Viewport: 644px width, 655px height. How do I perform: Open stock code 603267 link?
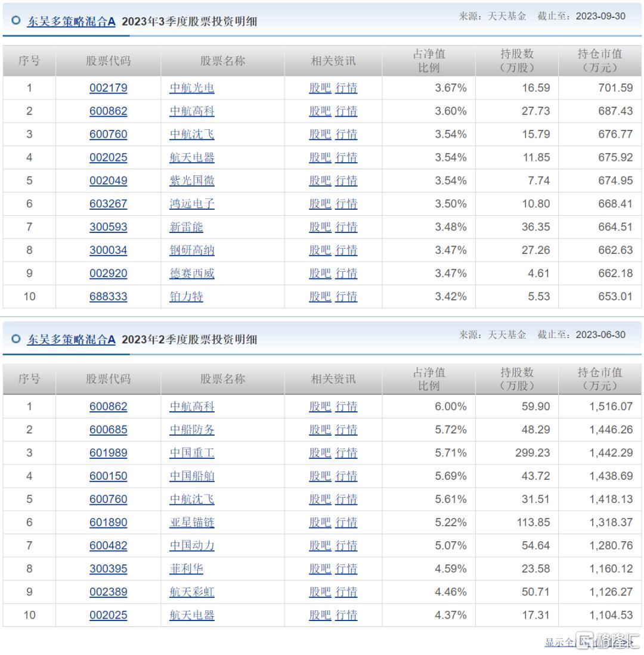(x=109, y=204)
